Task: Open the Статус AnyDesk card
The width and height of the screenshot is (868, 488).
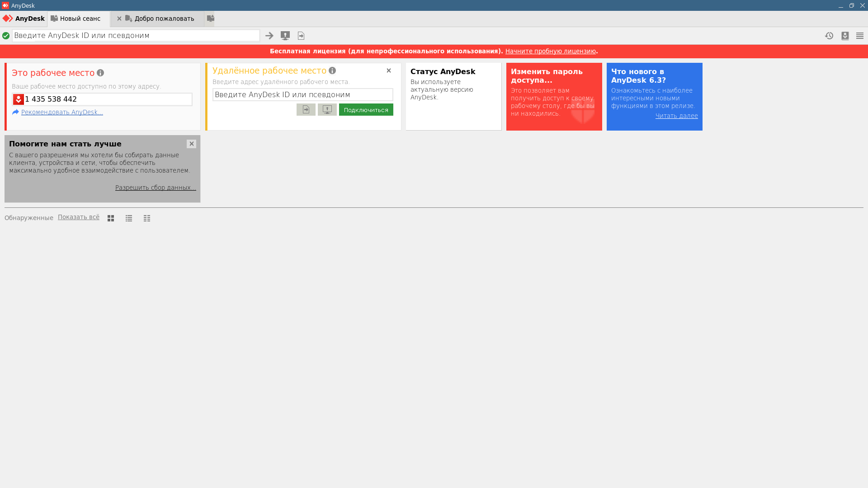Action: (453, 97)
